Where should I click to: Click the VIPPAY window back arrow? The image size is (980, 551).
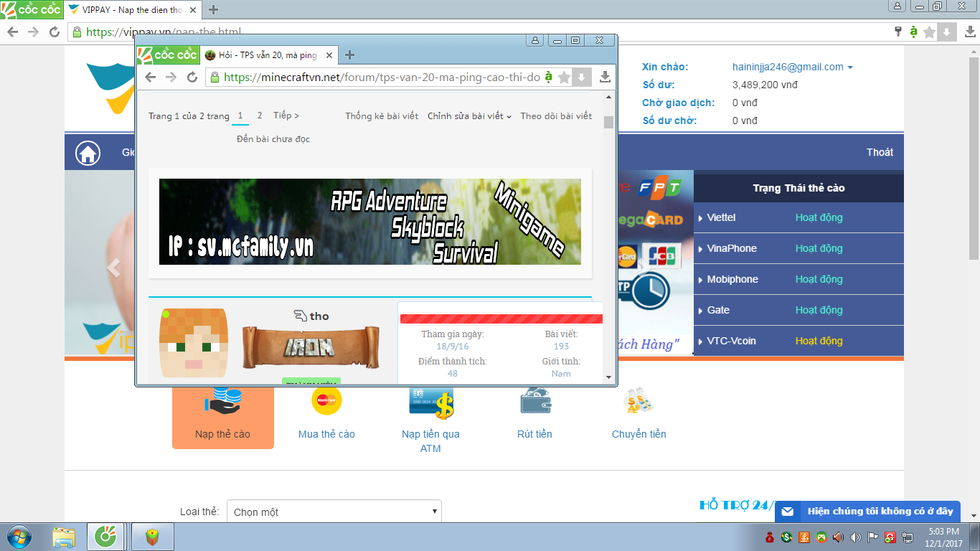(x=12, y=32)
